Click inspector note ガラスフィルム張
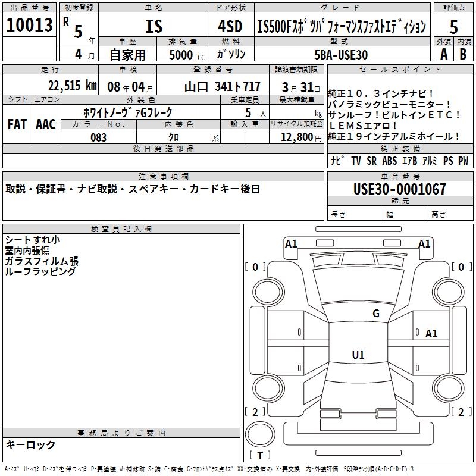The width and height of the screenshot is (476, 476). point(42,261)
